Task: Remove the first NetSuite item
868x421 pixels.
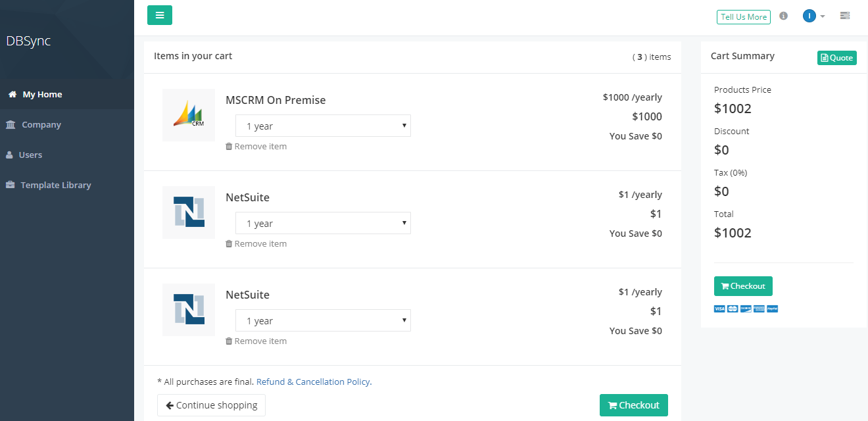Action: pyautogui.click(x=256, y=244)
